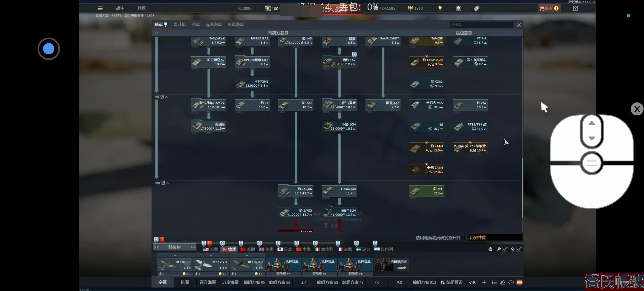Open the 商店 shop button
Image resolution: width=644 pixels, height=291 pixels.
(549, 8)
